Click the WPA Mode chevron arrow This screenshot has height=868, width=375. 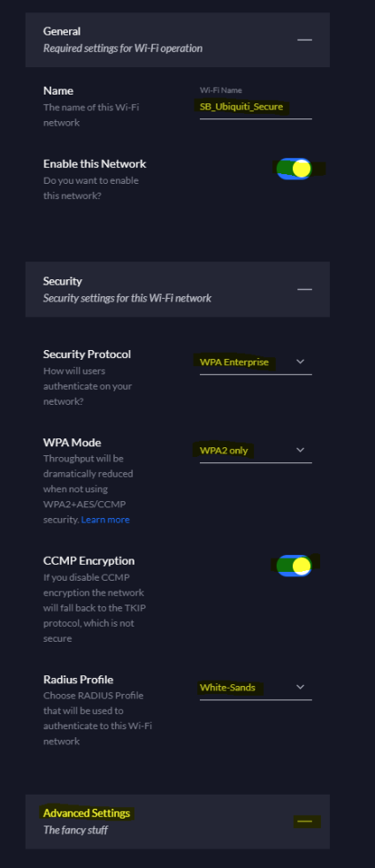click(300, 450)
